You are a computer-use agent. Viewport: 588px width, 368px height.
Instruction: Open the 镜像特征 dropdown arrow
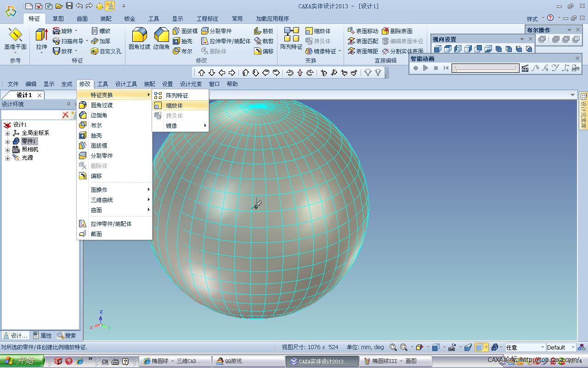point(339,51)
